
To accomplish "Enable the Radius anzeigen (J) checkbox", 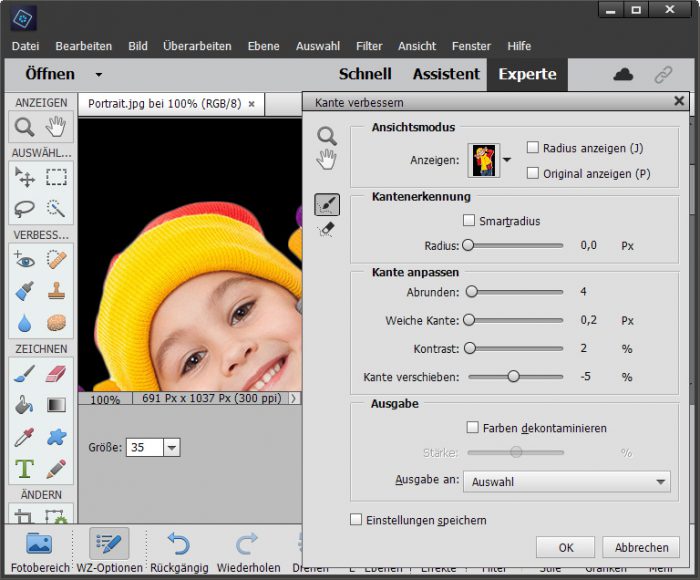I will coord(533,148).
